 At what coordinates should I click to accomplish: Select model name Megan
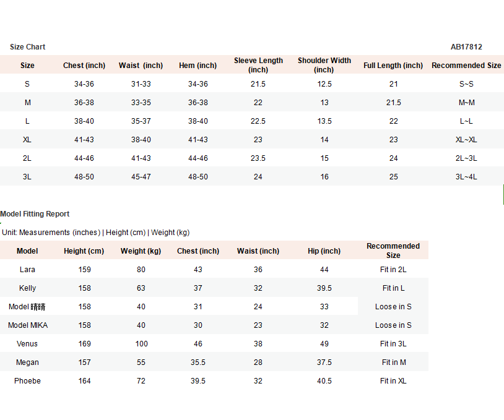27,362
